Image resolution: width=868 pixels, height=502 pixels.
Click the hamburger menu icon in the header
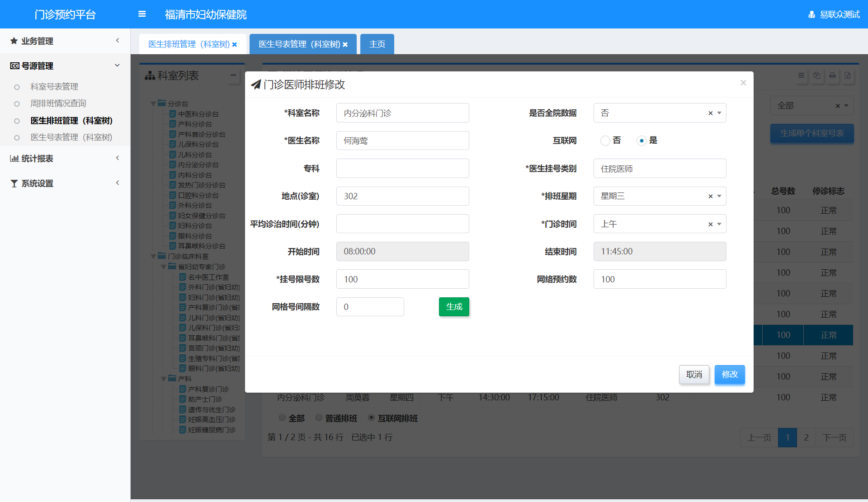pyautogui.click(x=142, y=14)
